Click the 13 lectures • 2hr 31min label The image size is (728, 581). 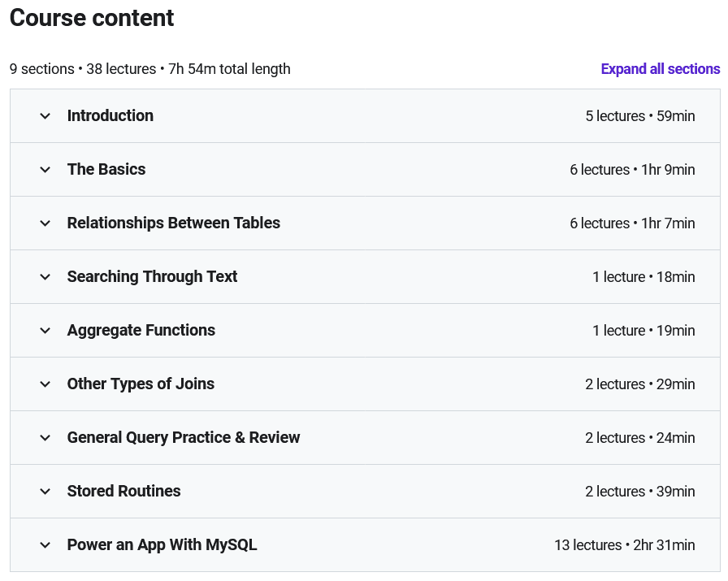pyautogui.click(x=624, y=545)
